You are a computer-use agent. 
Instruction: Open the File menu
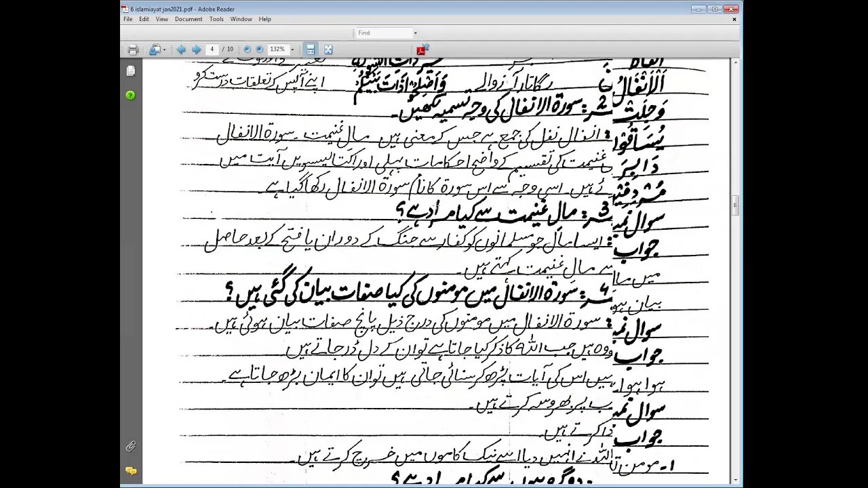tap(128, 19)
